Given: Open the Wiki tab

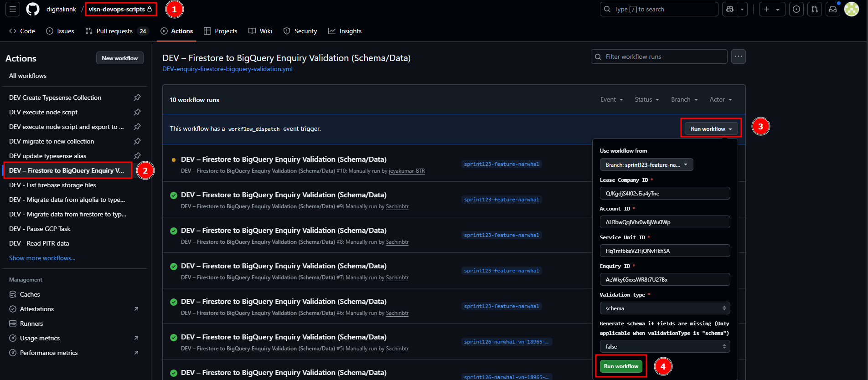Looking at the screenshot, I should click(x=260, y=31).
